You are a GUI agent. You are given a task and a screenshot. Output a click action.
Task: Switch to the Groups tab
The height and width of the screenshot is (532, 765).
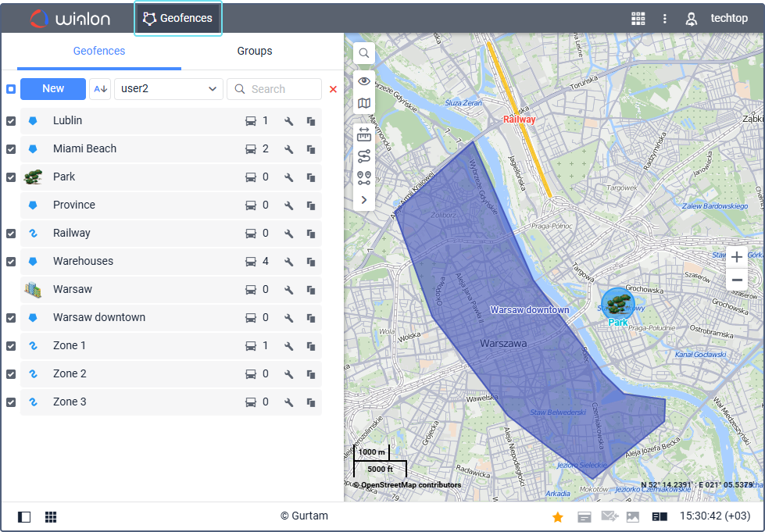pos(255,51)
